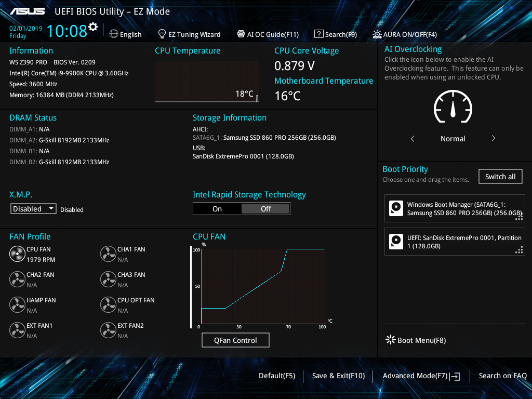This screenshot has width=532, height=399.
Task: Click the WS Z390 PRO board name
Action: click(28, 62)
